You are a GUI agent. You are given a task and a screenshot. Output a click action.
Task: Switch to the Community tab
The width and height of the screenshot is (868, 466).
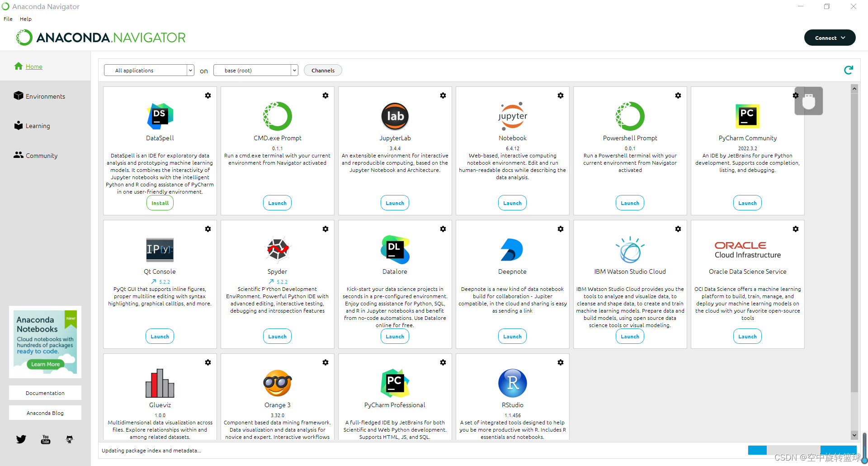[x=45, y=155]
